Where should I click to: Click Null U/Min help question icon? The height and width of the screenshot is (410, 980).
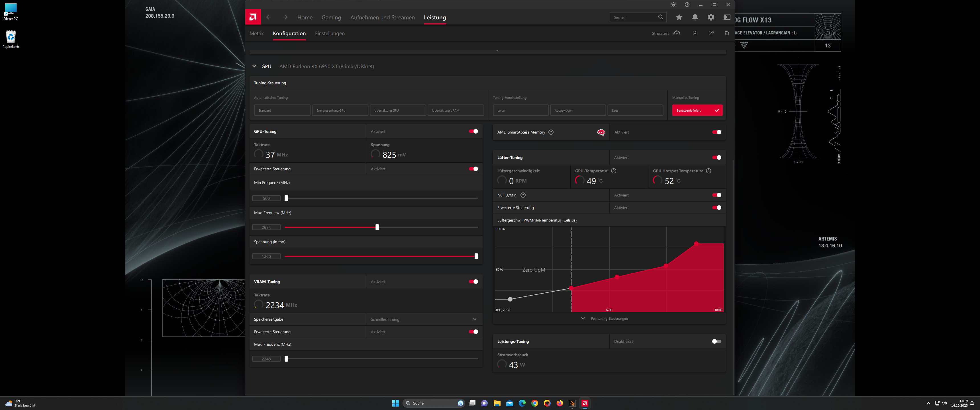point(523,195)
